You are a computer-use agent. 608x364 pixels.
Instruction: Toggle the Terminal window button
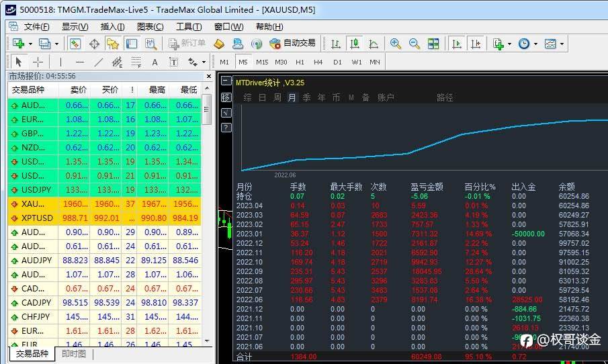[132, 44]
